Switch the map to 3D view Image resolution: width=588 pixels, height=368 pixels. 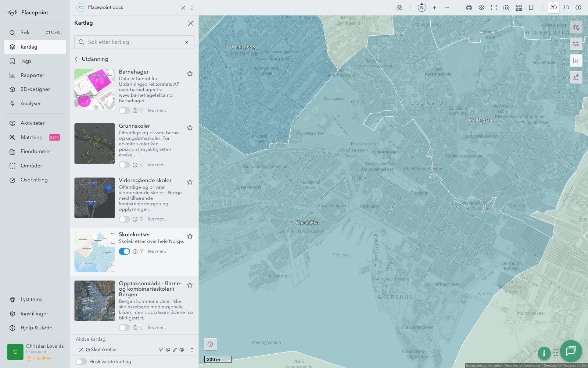[566, 8]
